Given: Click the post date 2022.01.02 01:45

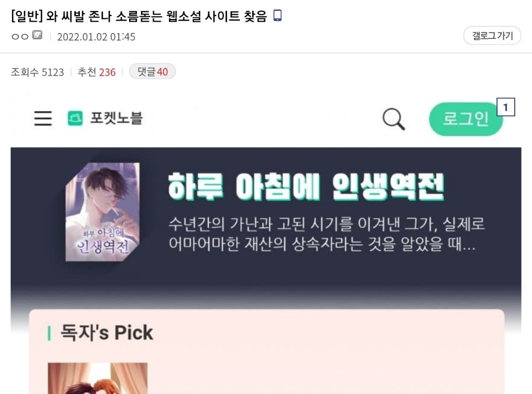Looking at the screenshot, I should (96, 36).
